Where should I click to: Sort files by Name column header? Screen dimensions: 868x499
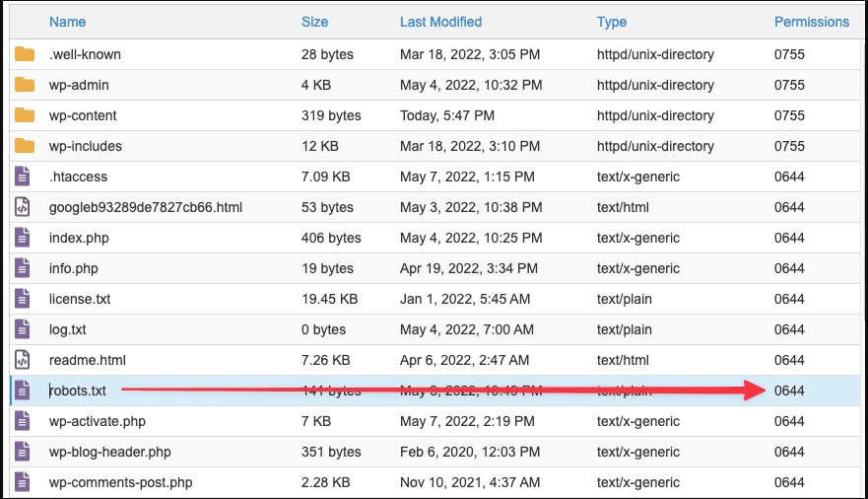[x=67, y=22]
